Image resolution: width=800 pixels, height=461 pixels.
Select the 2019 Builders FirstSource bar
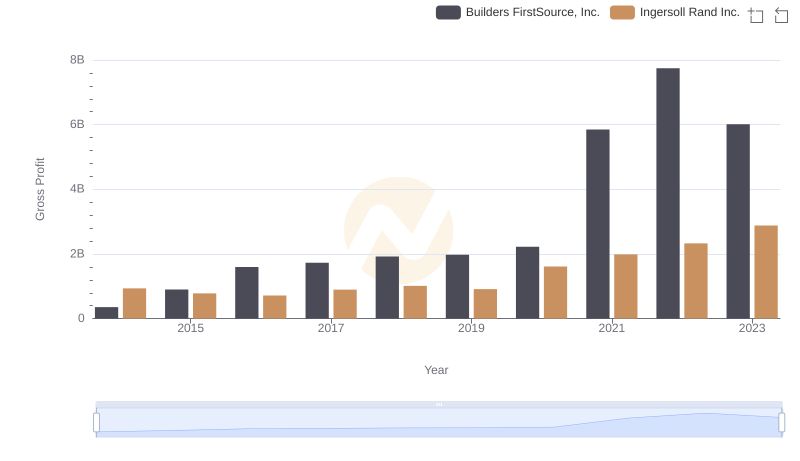click(x=457, y=287)
